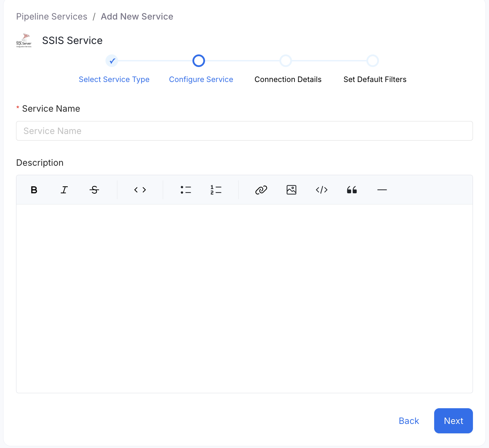Insert inline code with angle brackets icon
This screenshot has height=448, width=489.
(140, 190)
